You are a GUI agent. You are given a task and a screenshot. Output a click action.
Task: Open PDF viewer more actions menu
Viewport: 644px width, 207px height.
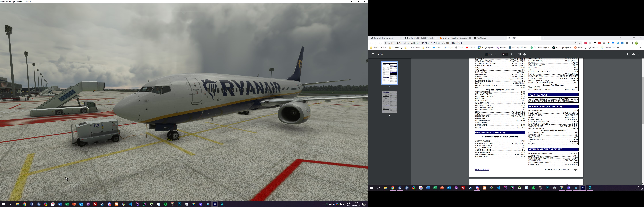(x=639, y=54)
